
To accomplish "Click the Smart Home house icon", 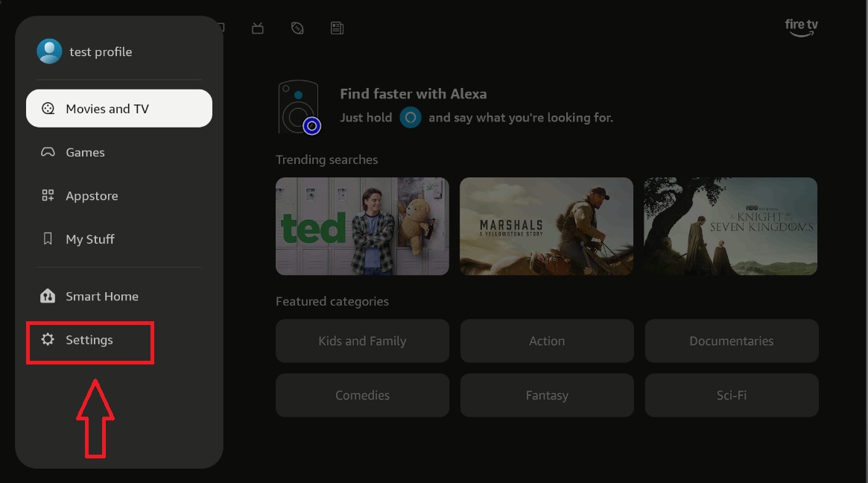I will coord(48,297).
